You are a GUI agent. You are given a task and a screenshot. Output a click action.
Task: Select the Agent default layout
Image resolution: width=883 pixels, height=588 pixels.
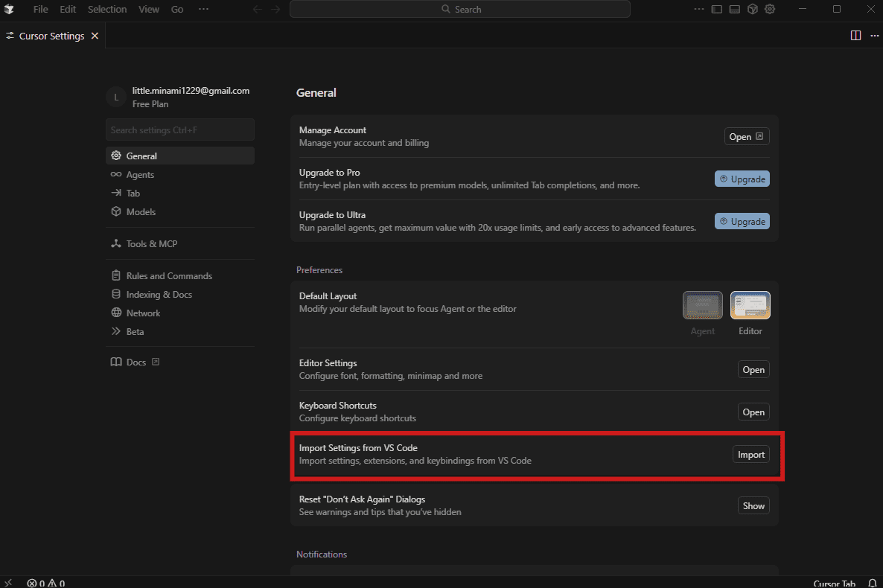click(x=702, y=305)
